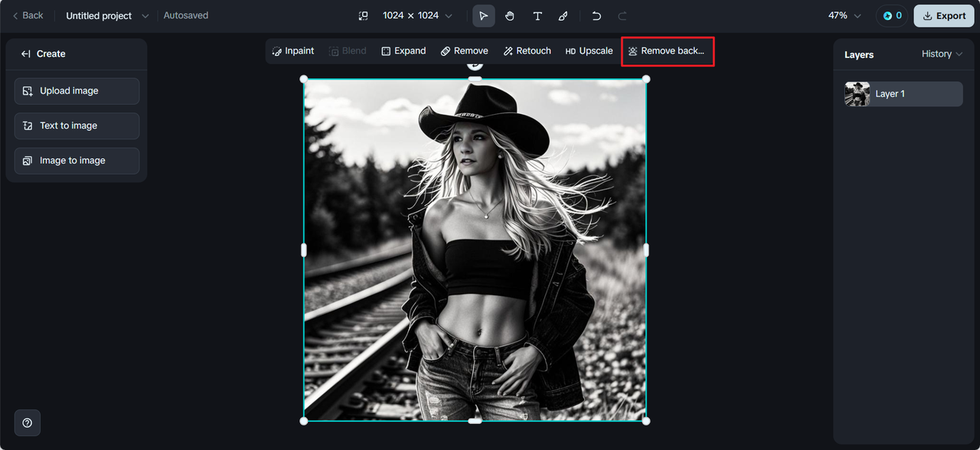980x450 pixels.
Task: Select the Hand pan tool
Action: (510, 15)
